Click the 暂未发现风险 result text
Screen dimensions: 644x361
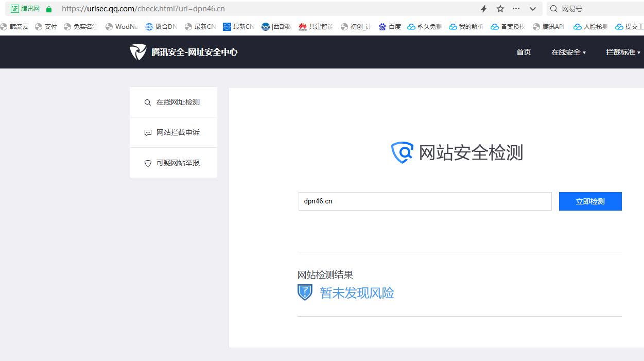click(357, 293)
